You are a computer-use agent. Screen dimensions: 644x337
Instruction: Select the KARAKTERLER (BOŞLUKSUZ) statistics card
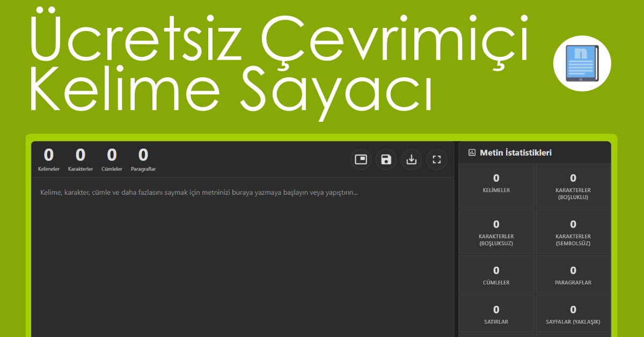(x=496, y=231)
